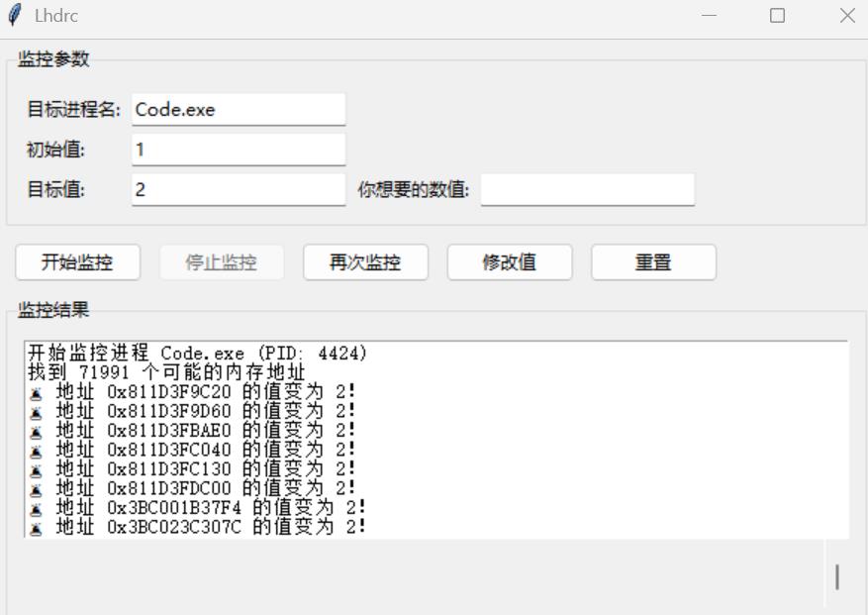This screenshot has height=615, width=868.
Task: Click the results panel scrollbar handle
Action: pyautogui.click(x=837, y=576)
